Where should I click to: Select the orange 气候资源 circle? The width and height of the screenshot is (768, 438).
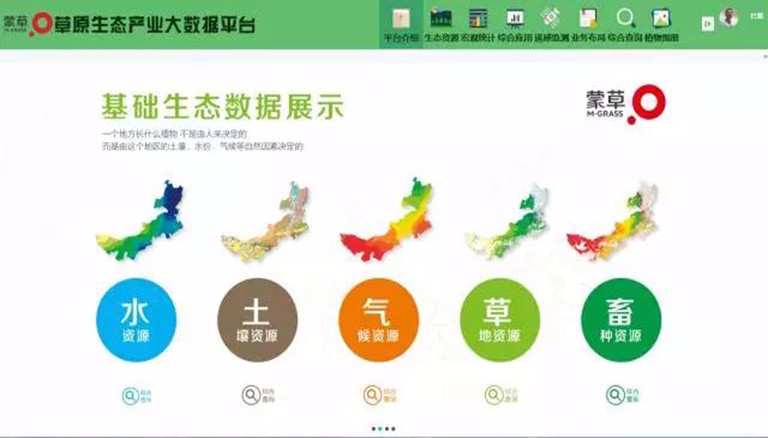[379, 319]
